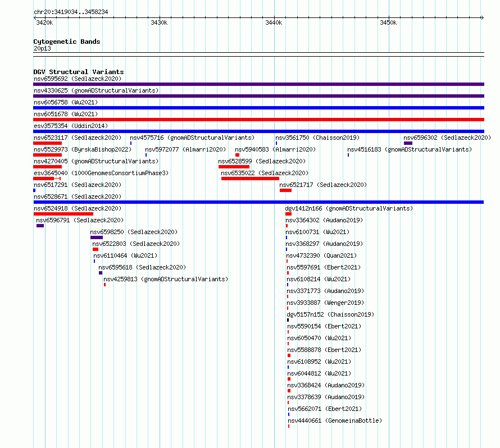Click the 20p13 band label

pyautogui.click(x=42, y=48)
